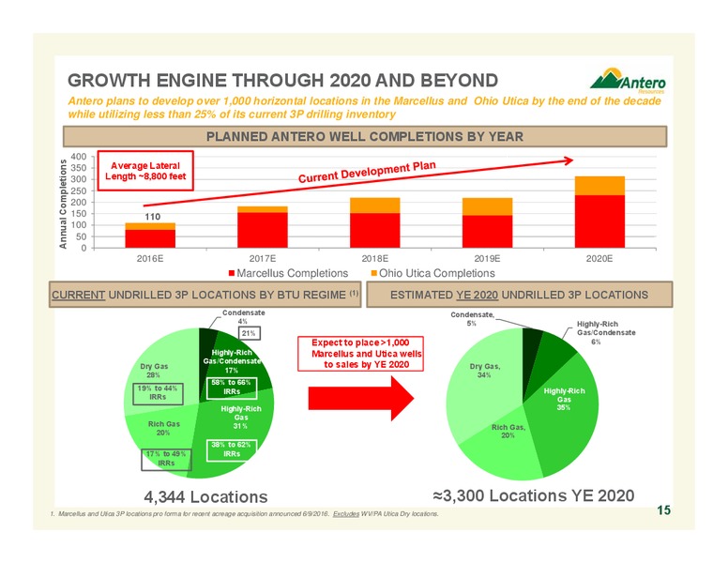Click the 'Estimated YE 2020 Undrilled 3P Locations' header
This screenshot has width=728, height=563.
519,295
